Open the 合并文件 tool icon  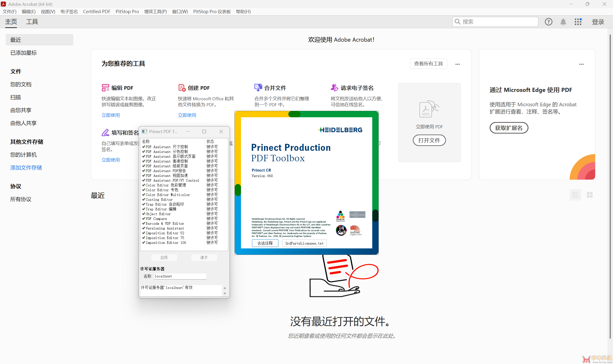tap(258, 88)
